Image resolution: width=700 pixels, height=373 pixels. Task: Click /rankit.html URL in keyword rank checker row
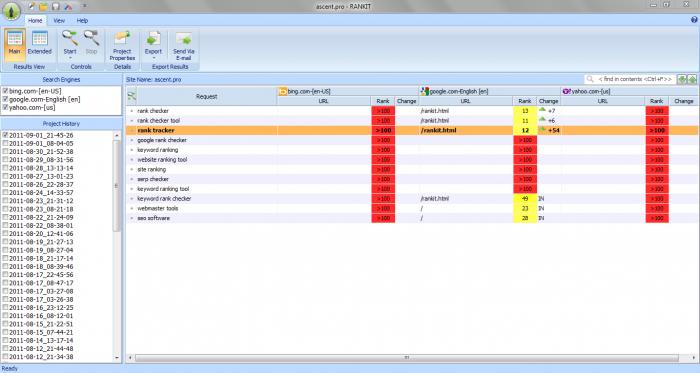click(x=434, y=199)
